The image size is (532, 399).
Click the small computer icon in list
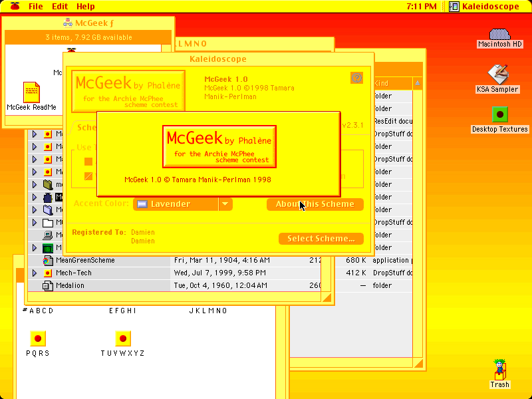(x=48, y=235)
